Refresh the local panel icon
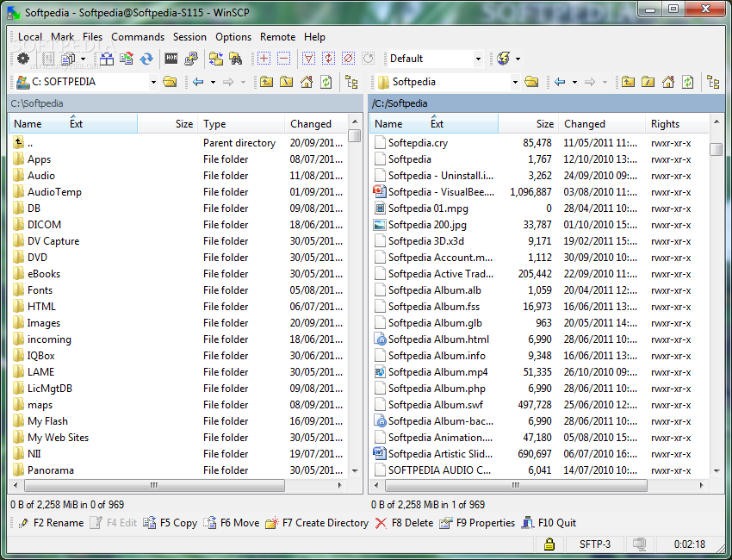732x560 pixels. coord(326,82)
